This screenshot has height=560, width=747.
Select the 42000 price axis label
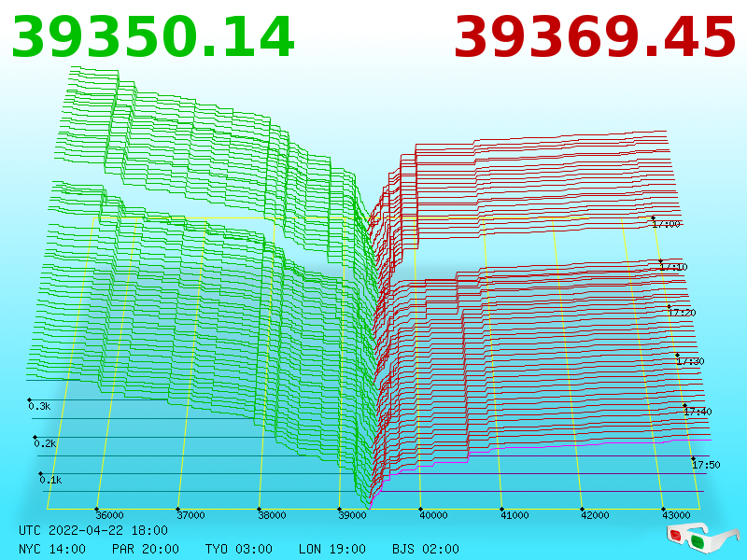click(x=595, y=515)
